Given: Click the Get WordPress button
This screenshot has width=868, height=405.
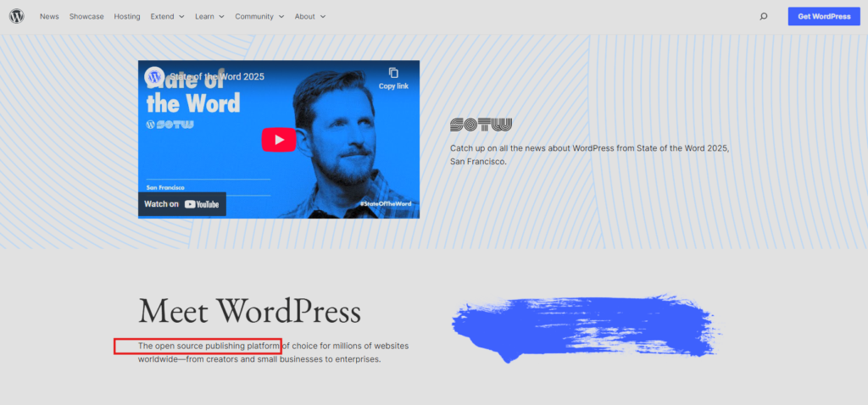Looking at the screenshot, I should pyautogui.click(x=824, y=17).
